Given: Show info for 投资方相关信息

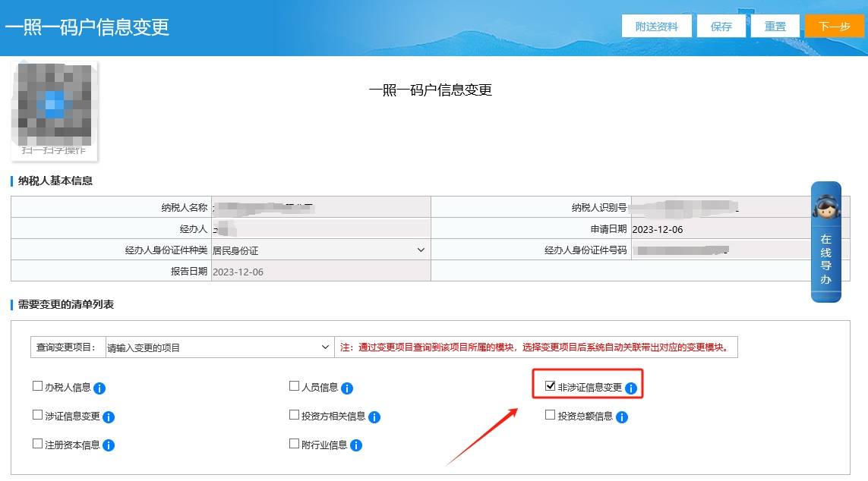Looking at the screenshot, I should pyautogui.click(x=374, y=417).
